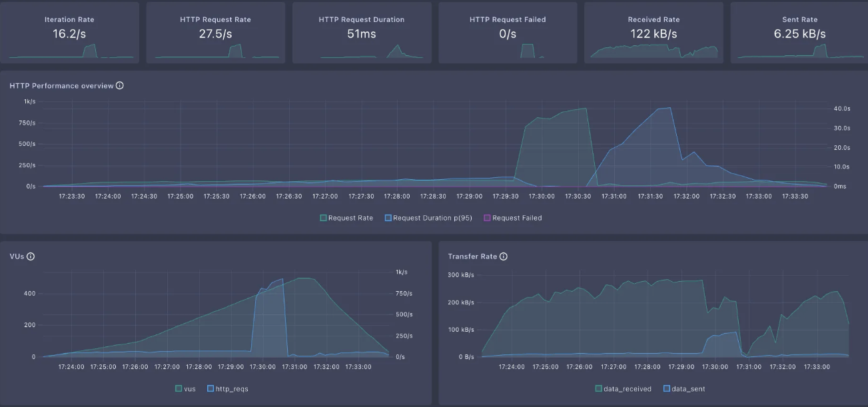Screen dimensions: 868x407
Task: Click the 6.25 kB/s sent value
Action: (x=799, y=33)
